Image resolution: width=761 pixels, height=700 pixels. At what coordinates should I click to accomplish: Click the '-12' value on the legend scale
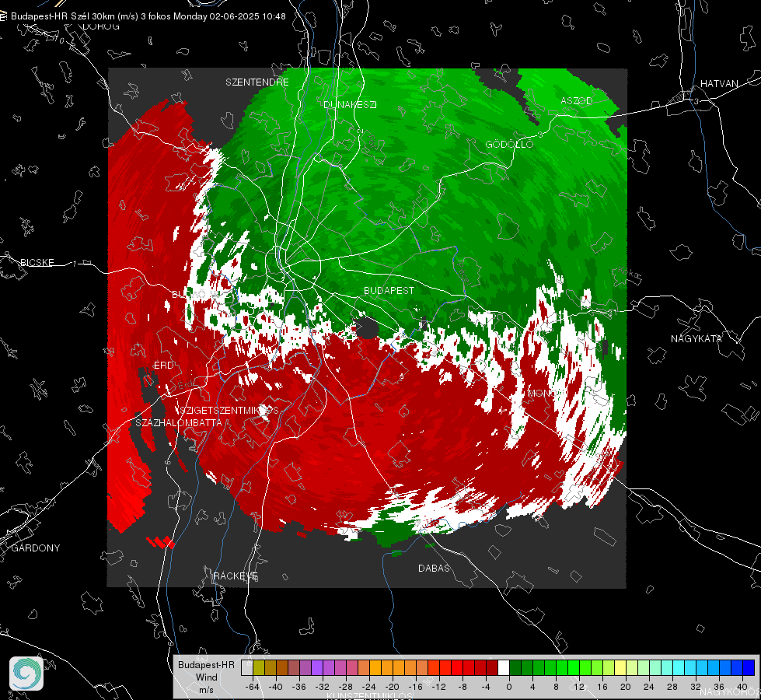[x=438, y=687]
